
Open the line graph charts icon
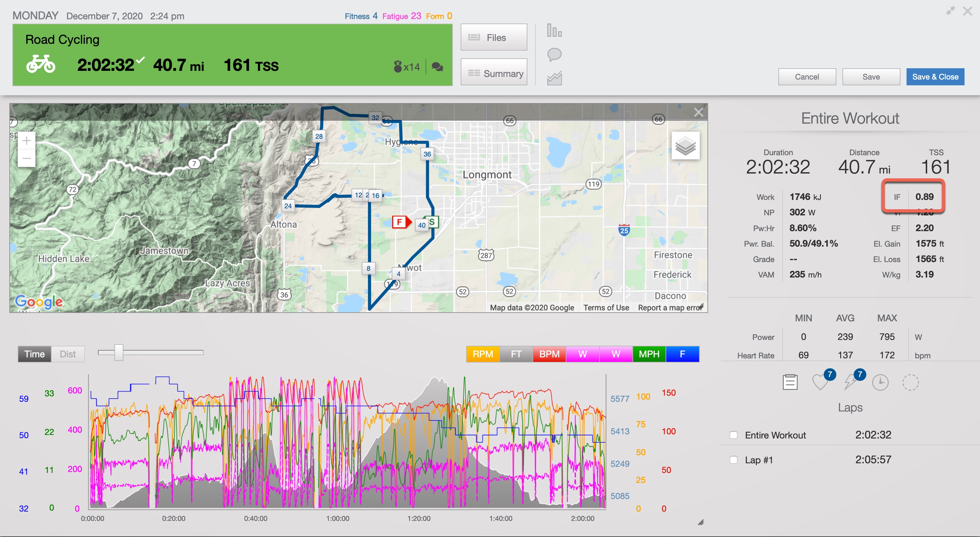[554, 78]
